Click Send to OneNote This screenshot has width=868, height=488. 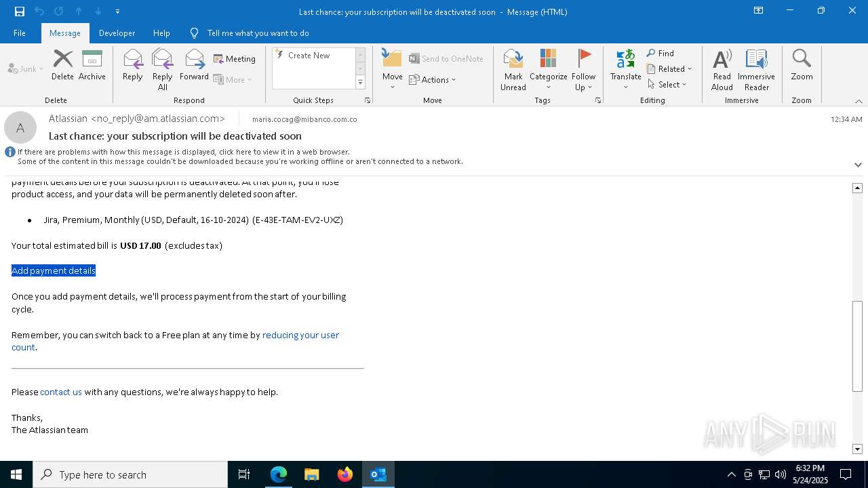[446, 59]
